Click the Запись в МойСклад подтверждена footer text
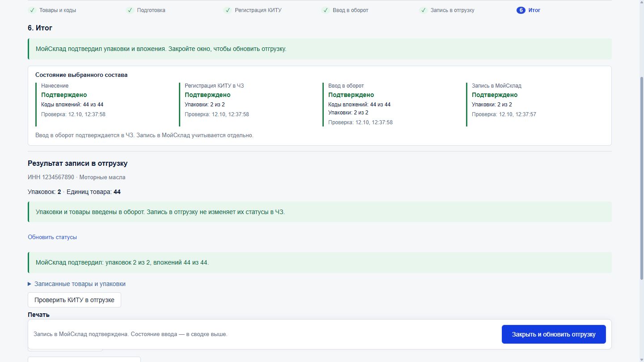The height and width of the screenshot is (362, 644). pyautogui.click(x=130, y=334)
